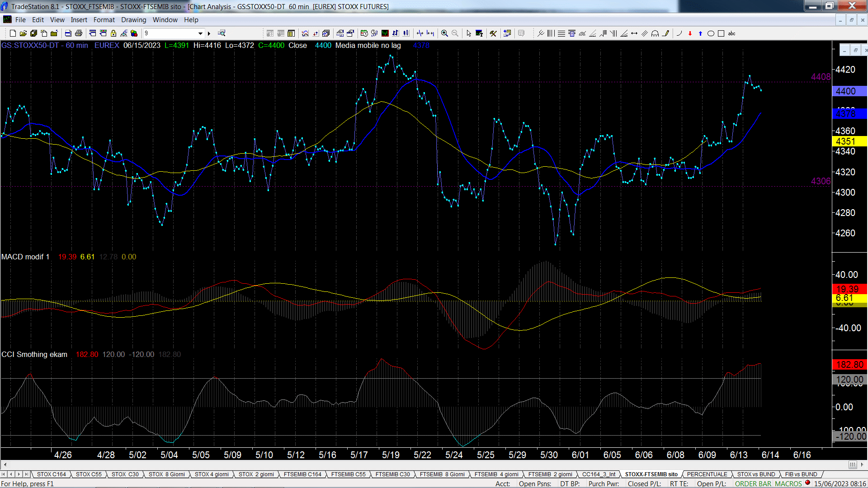Image resolution: width=868 pixels, height=488 pixels.
Task: Click the horizontal scrollbar thumb grip
Action: 853,465
